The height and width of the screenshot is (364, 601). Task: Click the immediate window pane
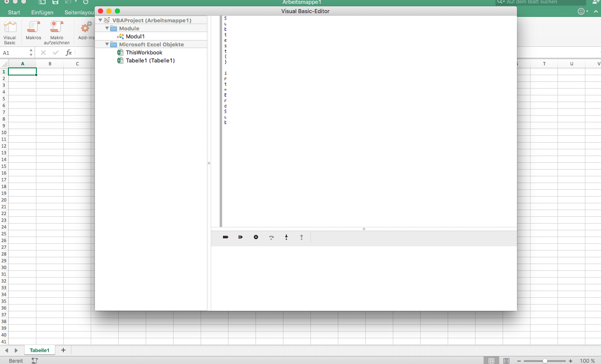coord(364,278)
